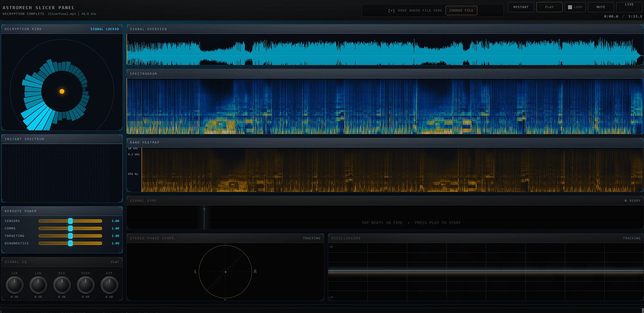The image size is (644, 313).
Task: Click the Oscilloscope trace display
Action: [485, 272]
